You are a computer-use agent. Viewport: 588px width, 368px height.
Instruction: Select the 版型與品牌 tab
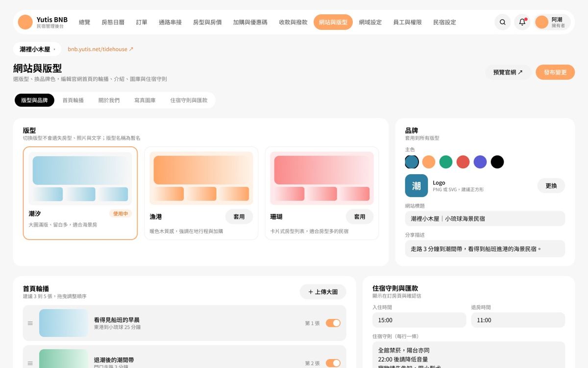point(34,100)
